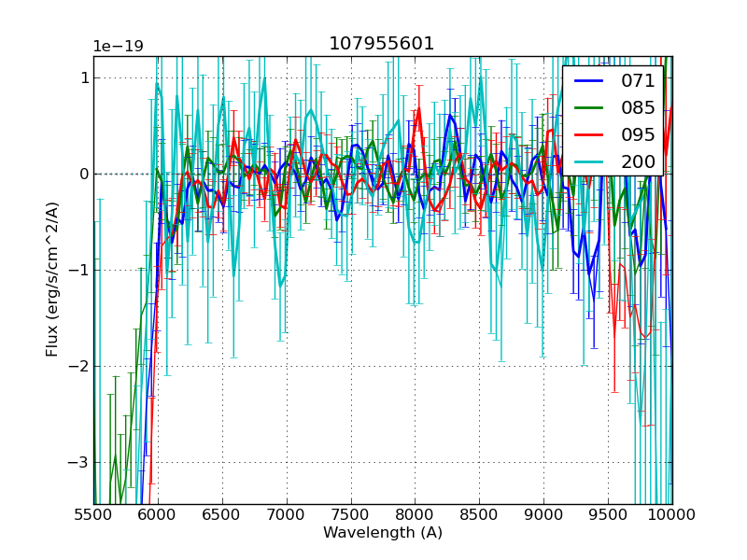Screen dimensions: 747x560
Task: Click the Wavelength (A) x-axis label
Action: (383, 533)
